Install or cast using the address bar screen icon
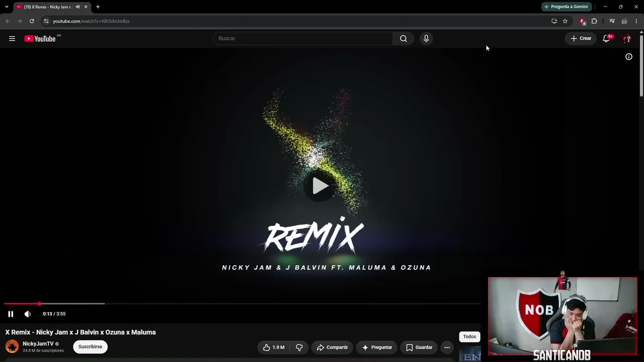Screen dimensions: 644x362 tap(554, 21)
